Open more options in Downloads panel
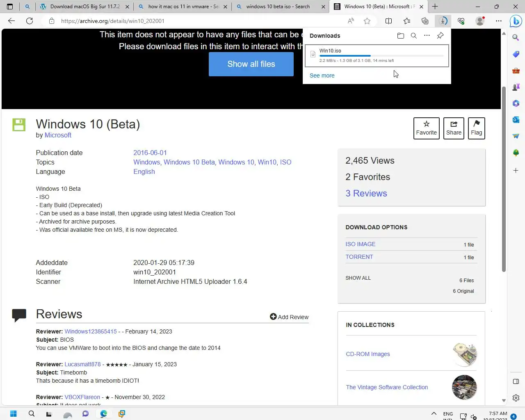Viewport: 525px width, 420px height. pyautogui.click(x=427, y=36)
